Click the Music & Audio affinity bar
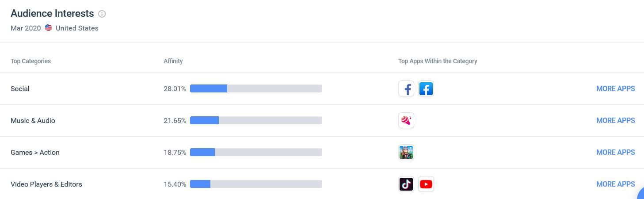The height and width of the screenshot is (199, 644). (x=255, y=120)
